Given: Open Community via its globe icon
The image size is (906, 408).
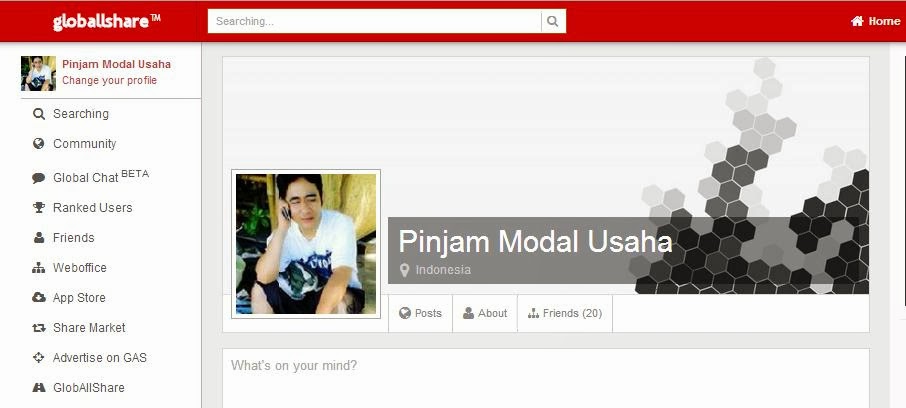Looking at the screenshot, I should [39, 143].
